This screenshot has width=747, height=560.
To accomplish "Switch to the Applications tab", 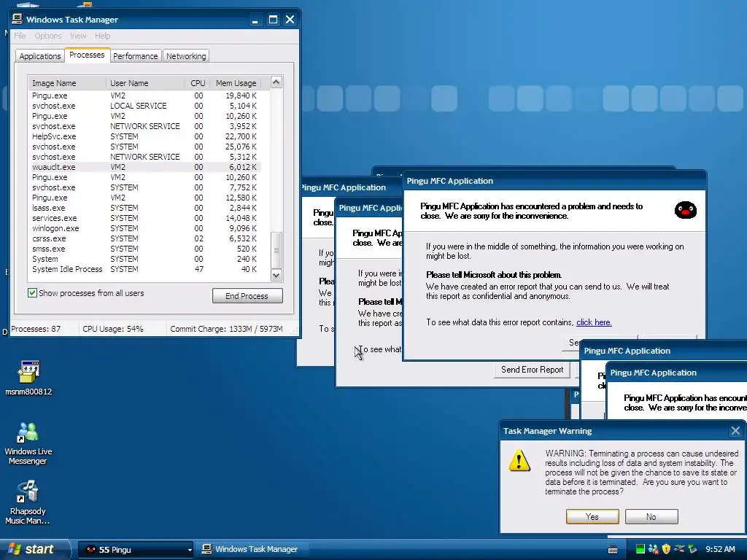I will tap(40, 56).
